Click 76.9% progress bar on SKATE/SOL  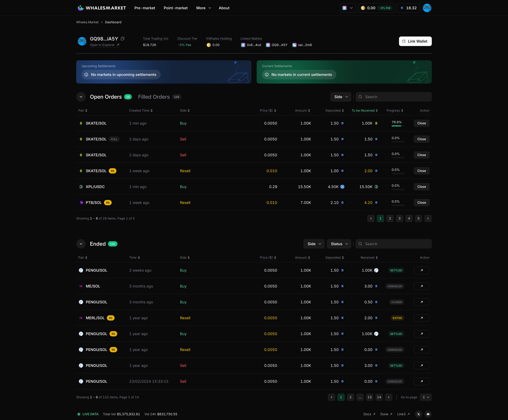pos(397,126)
